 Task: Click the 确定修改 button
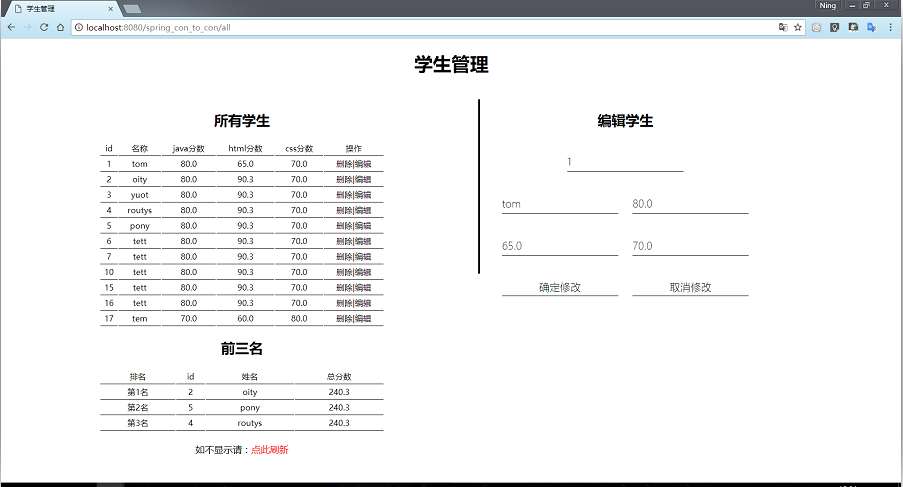pos(560,287)
